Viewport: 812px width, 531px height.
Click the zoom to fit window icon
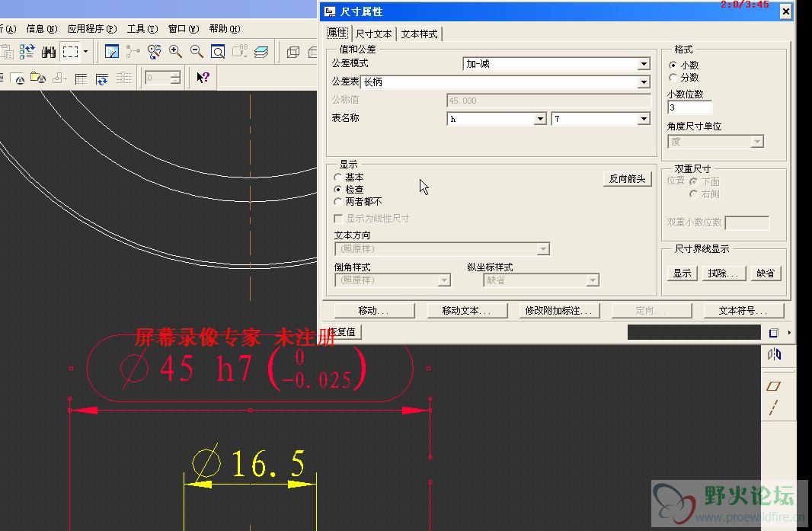tap(218, 52)
